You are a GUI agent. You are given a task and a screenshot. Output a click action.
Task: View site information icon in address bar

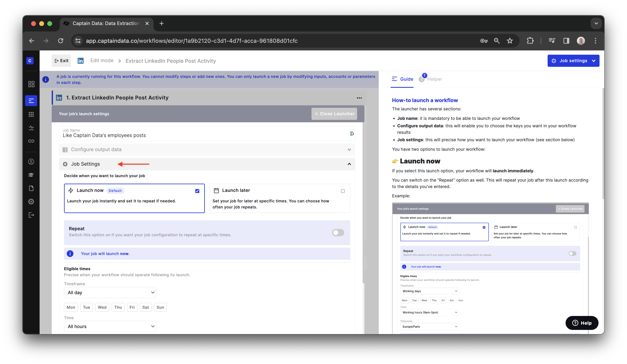click(x=78, y=41)
